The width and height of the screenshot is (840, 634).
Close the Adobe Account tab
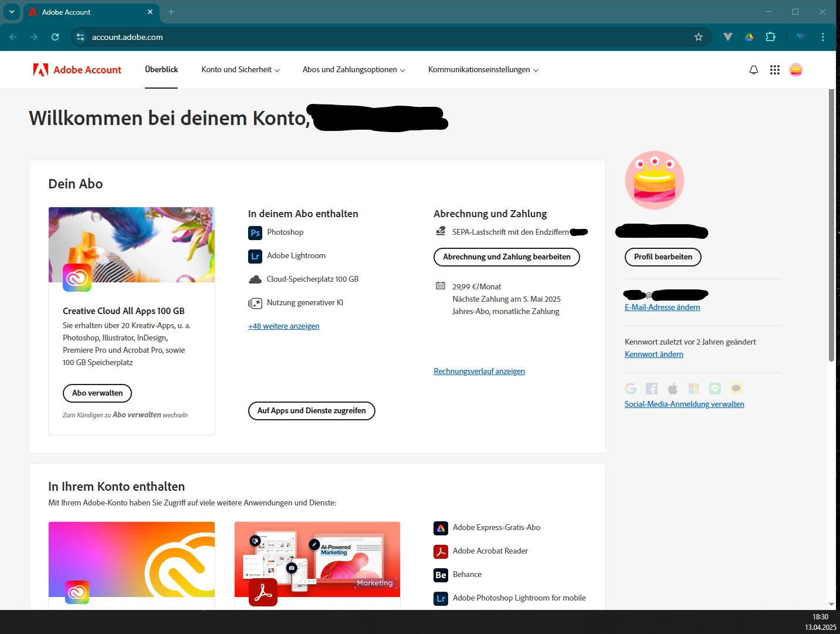150,12
